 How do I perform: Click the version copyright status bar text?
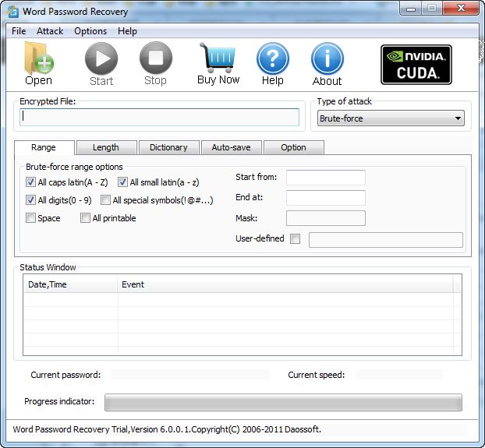pos(167,429)
